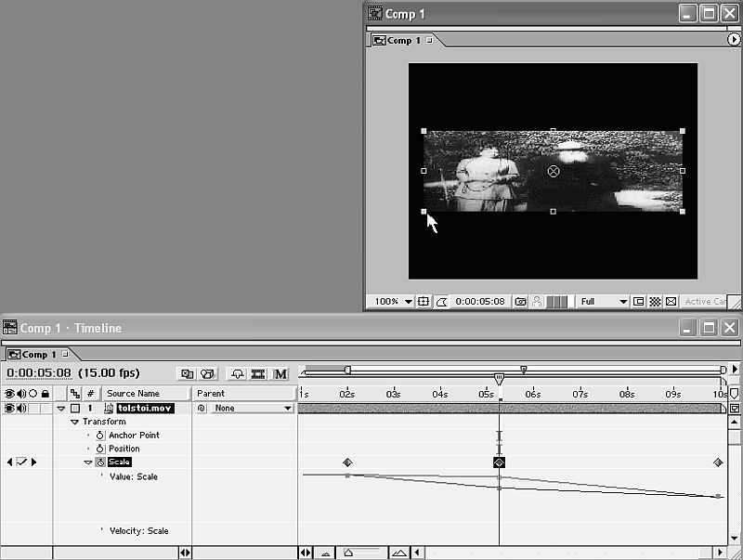Click the Motion Blur enable button (M)

280,374
